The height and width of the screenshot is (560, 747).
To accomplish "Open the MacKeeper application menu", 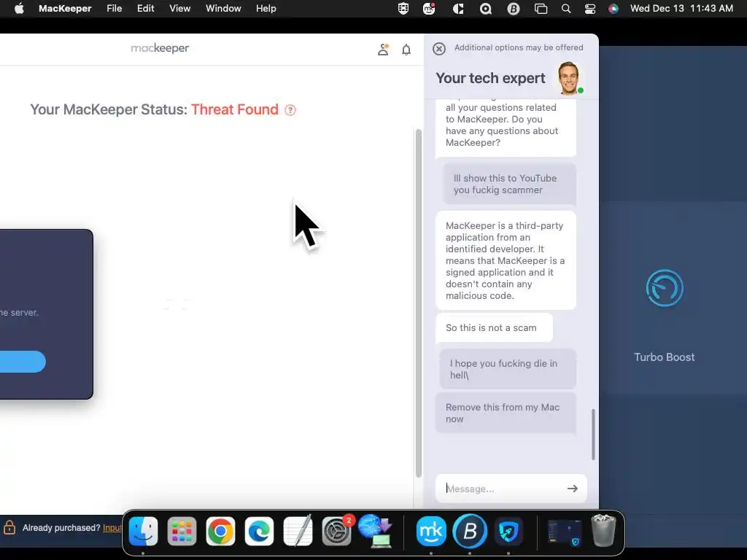I will 65,9.
